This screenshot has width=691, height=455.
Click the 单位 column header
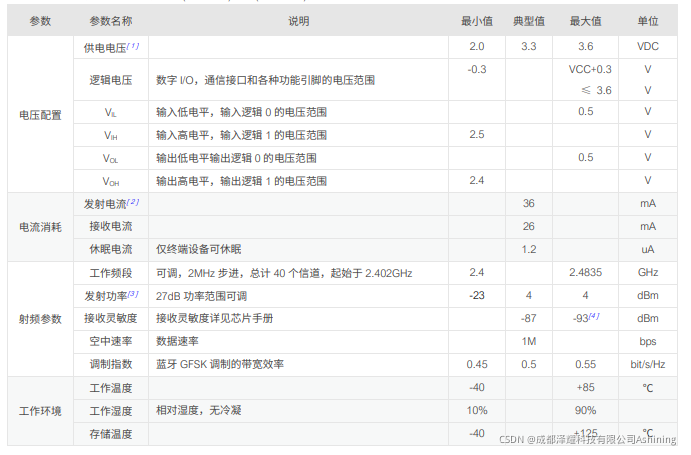pos(647,21)
